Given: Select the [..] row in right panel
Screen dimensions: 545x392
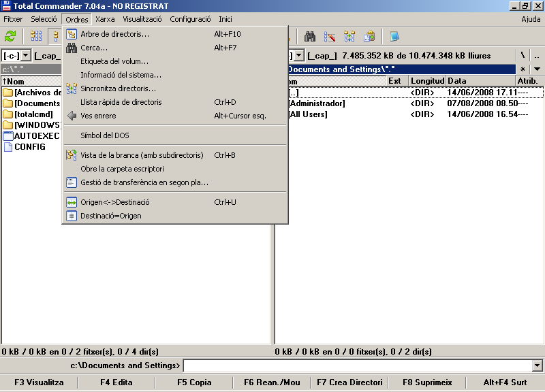Looking at the screenshot, I should point(416,93).
